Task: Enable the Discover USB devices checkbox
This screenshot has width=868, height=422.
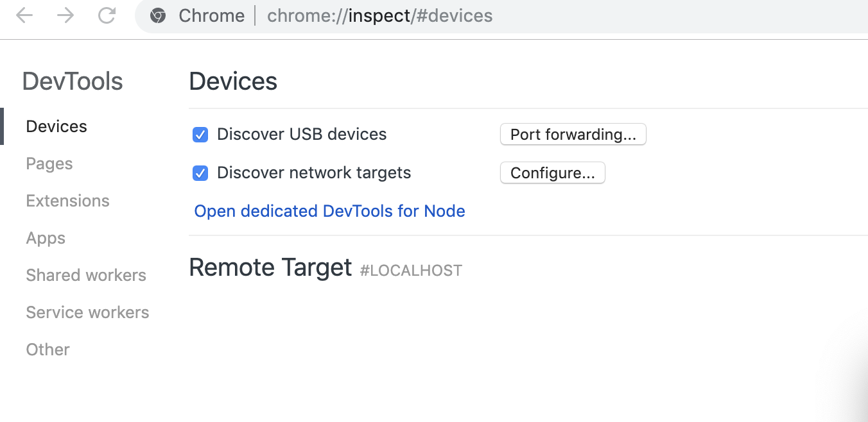Action: point(200,135)
